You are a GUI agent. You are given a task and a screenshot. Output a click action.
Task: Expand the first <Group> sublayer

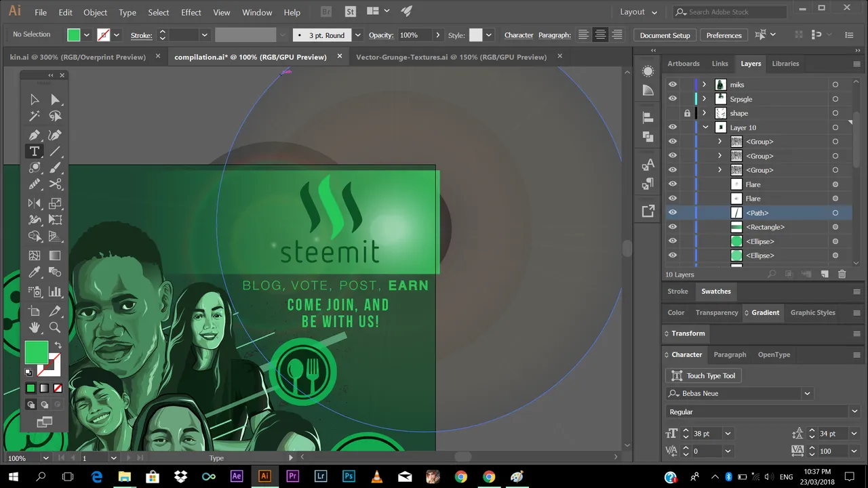point(719,142)
